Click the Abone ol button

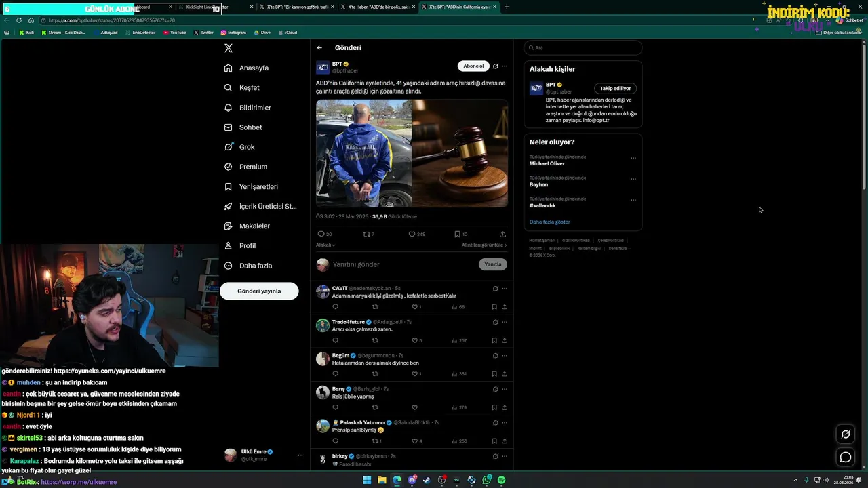(x=473, y=66)
